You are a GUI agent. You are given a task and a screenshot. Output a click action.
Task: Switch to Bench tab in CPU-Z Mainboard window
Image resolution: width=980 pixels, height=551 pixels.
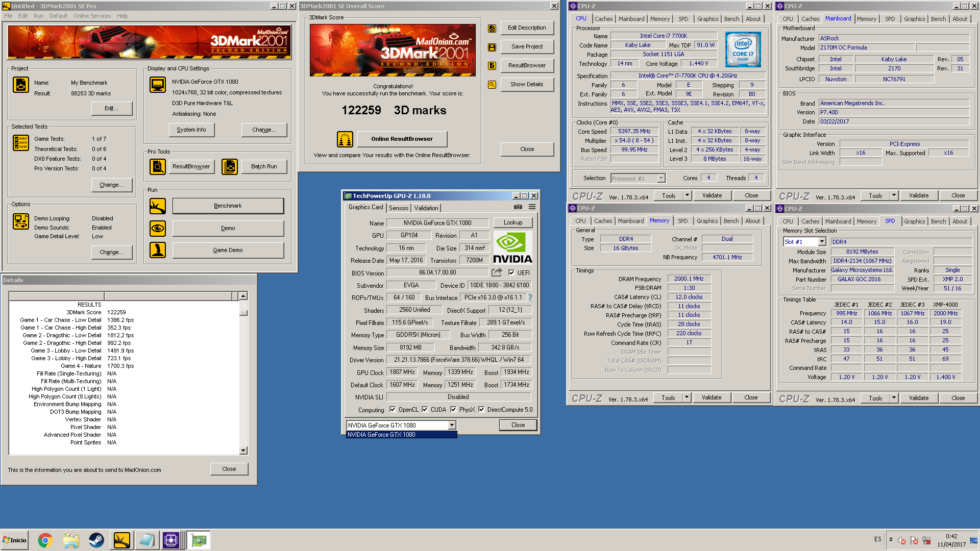pos(938,19)
